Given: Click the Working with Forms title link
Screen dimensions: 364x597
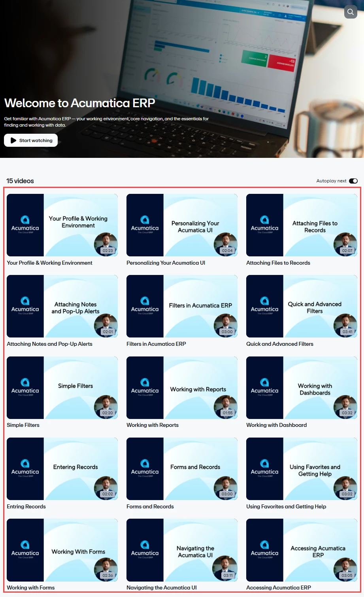Looking at the screenshot, I should (x=30, y=588).
